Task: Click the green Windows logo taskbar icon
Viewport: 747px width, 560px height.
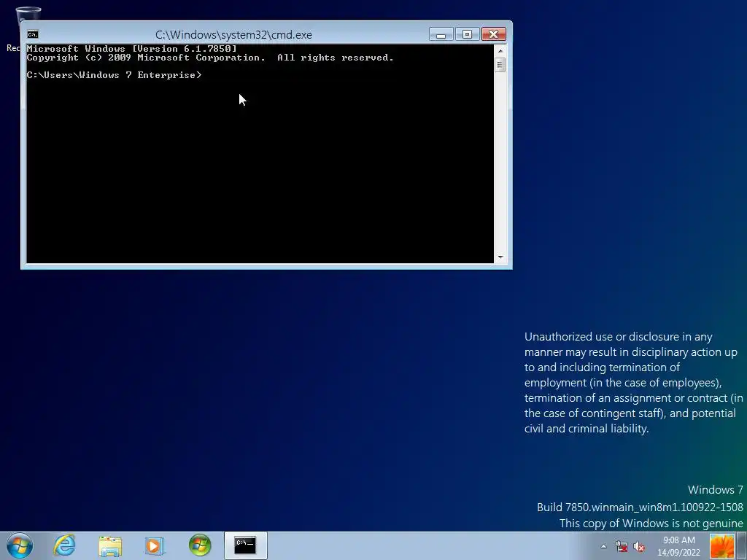Action: pos(200,545)
